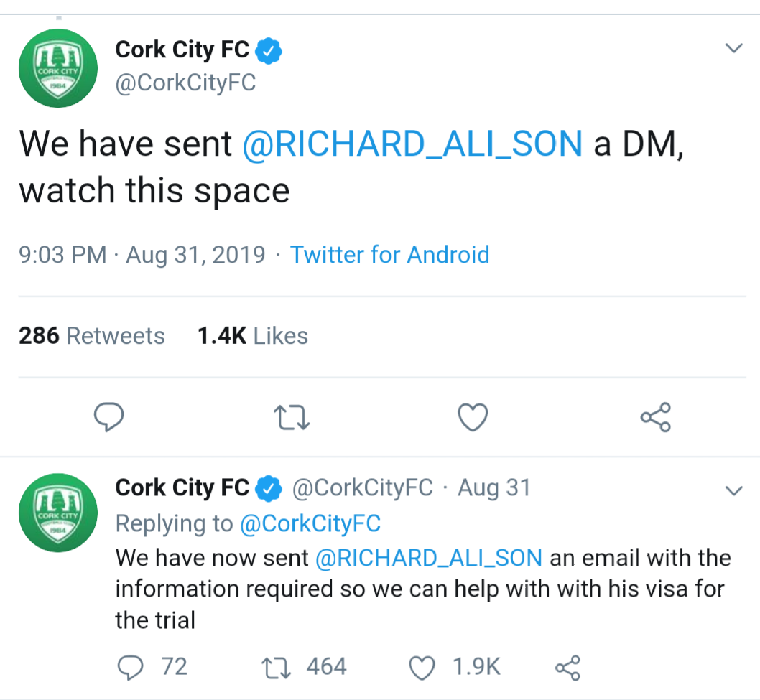
Task: Reply to the tweet with 72 comments
Action: (131, 668)
